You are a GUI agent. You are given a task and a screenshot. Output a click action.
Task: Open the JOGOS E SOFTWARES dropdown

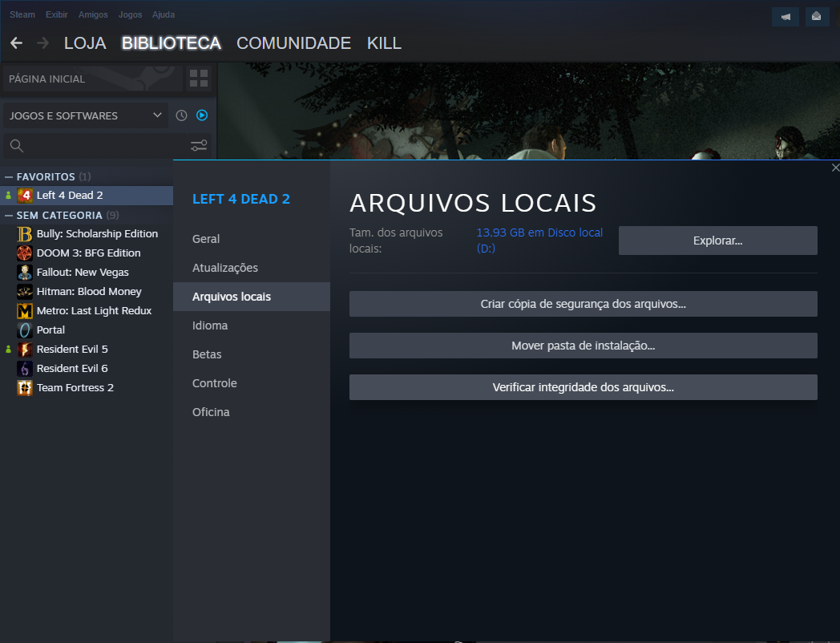[x=86, y=115]
